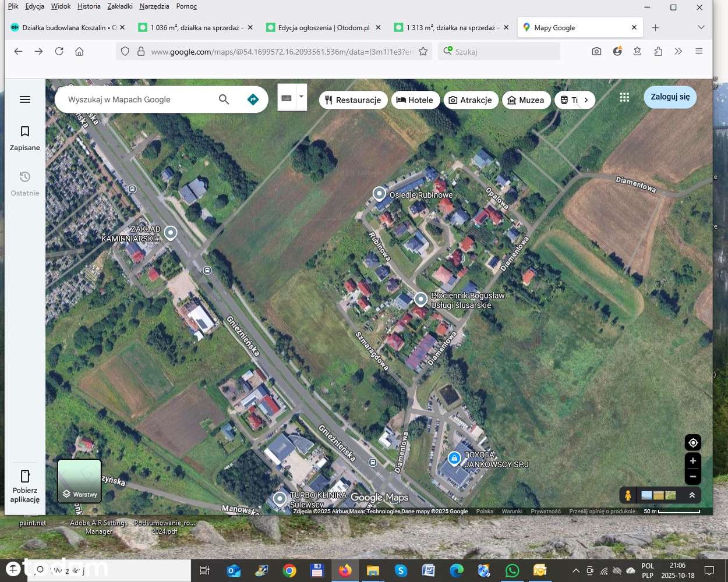Click the on-screen keyboard icon
The width and height of the screenshot is (728, 582).
[286, 98]
